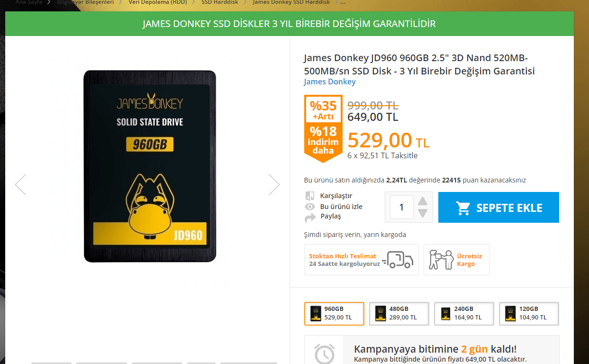Image resolution: width=589 pixels, height=364 pixels.
Task: Open the SSD Harddisk breadcrumb
Action: point(220,2)
